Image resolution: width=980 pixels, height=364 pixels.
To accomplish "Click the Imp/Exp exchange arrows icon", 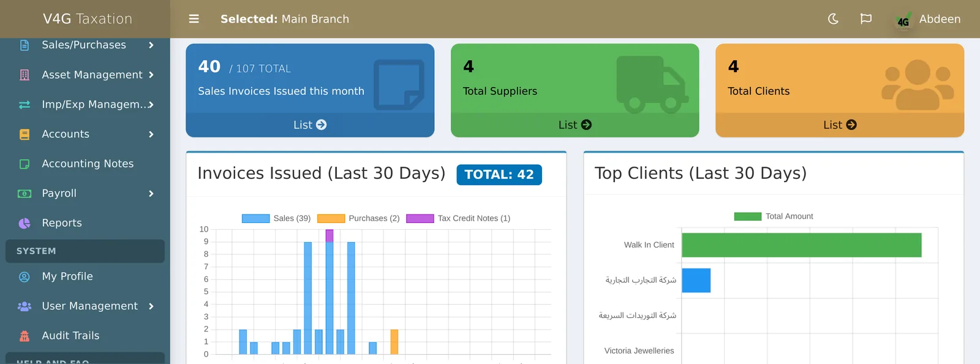I will tap(24, 105).
